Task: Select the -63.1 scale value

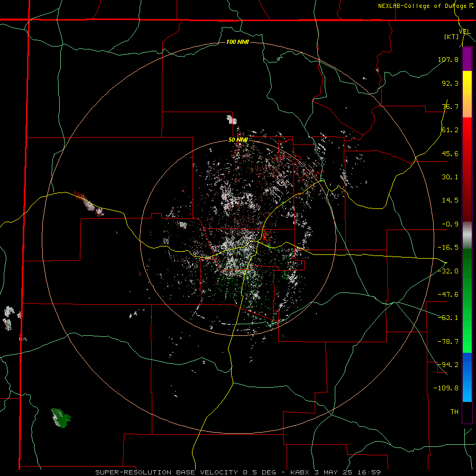Action: [448, 318]
